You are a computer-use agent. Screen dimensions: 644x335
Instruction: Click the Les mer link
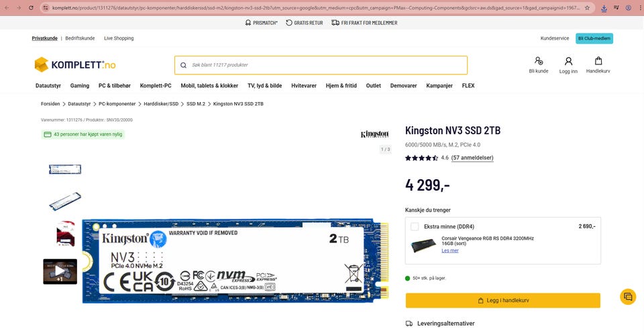point(450,250)
